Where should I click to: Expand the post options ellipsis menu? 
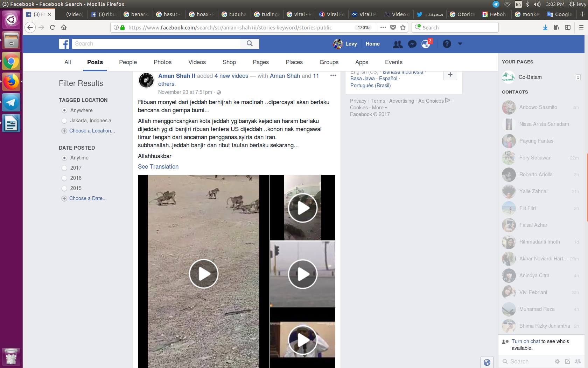(x=333, y=75)
